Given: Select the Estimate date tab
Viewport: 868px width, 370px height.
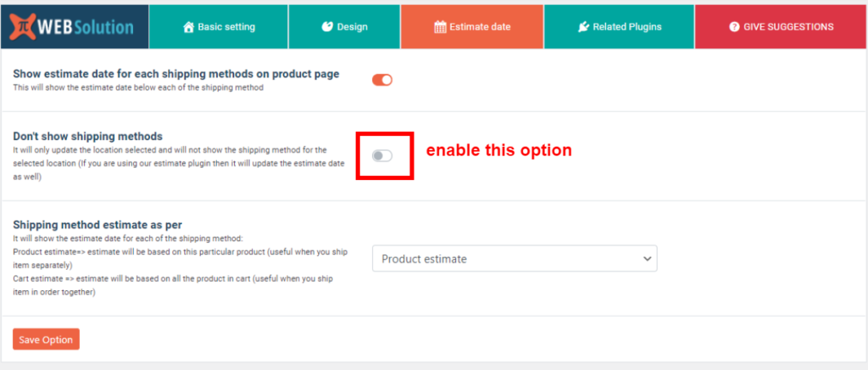Looking at the screenshot, I should (472, 27).
